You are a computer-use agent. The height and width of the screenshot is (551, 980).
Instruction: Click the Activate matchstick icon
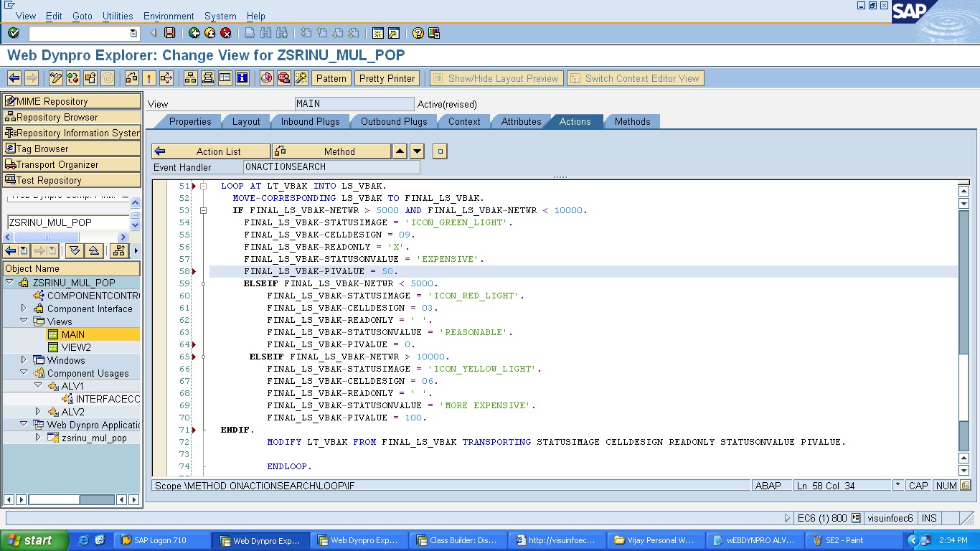tap(149, 78)
